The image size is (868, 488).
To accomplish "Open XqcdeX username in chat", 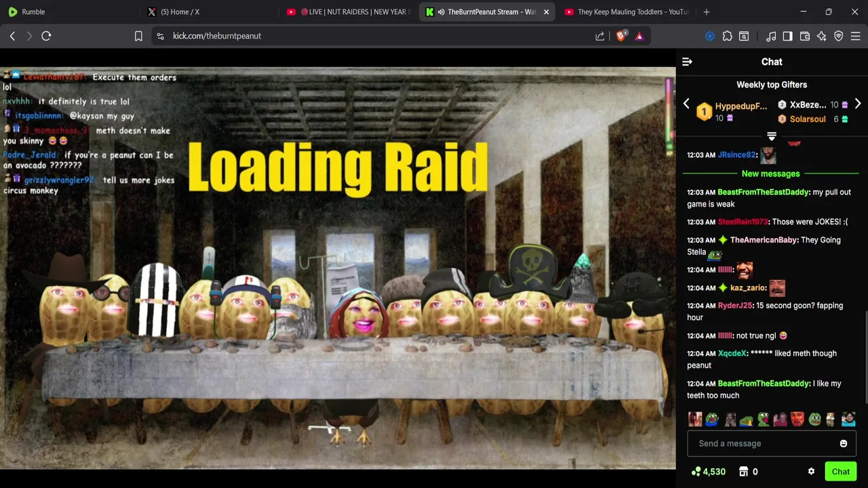I will (732, 354).
